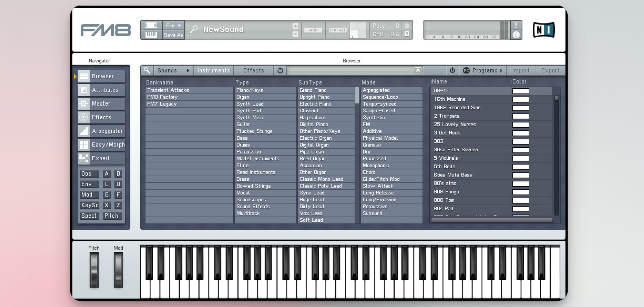Click the reset search arrow icon
Viewport: 644px width, 307px height.
tap(280, 70)
